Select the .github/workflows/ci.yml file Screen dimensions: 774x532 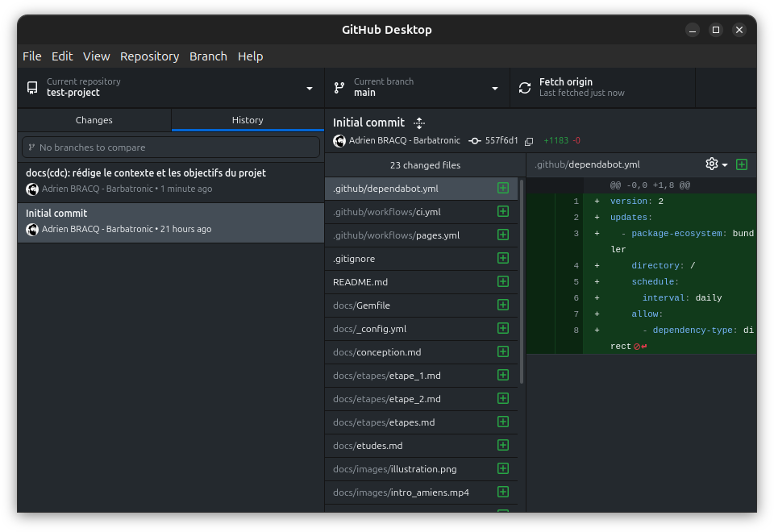pyautogui.click(x=421, y=212)
